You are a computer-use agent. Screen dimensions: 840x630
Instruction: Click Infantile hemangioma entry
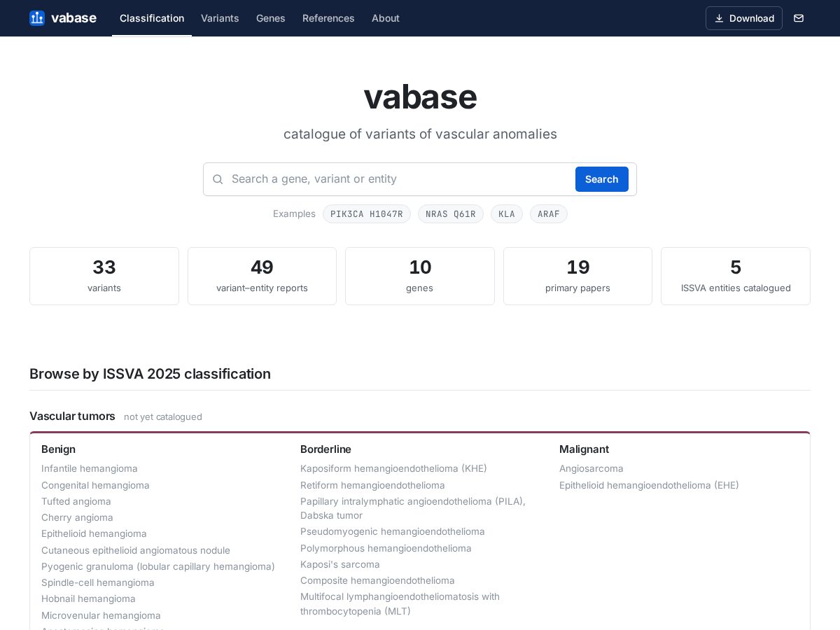coord(90,468)
